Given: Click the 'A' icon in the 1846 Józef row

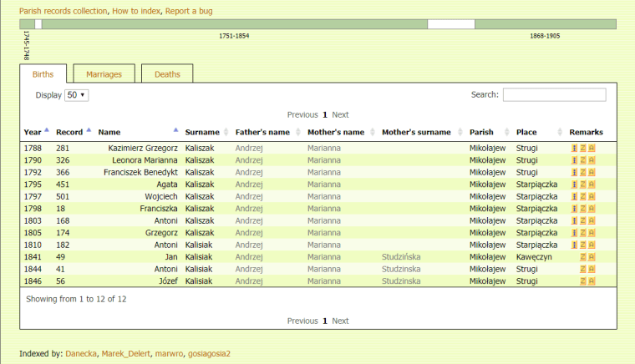Looking at the screenshot, I should click(592, 281).
